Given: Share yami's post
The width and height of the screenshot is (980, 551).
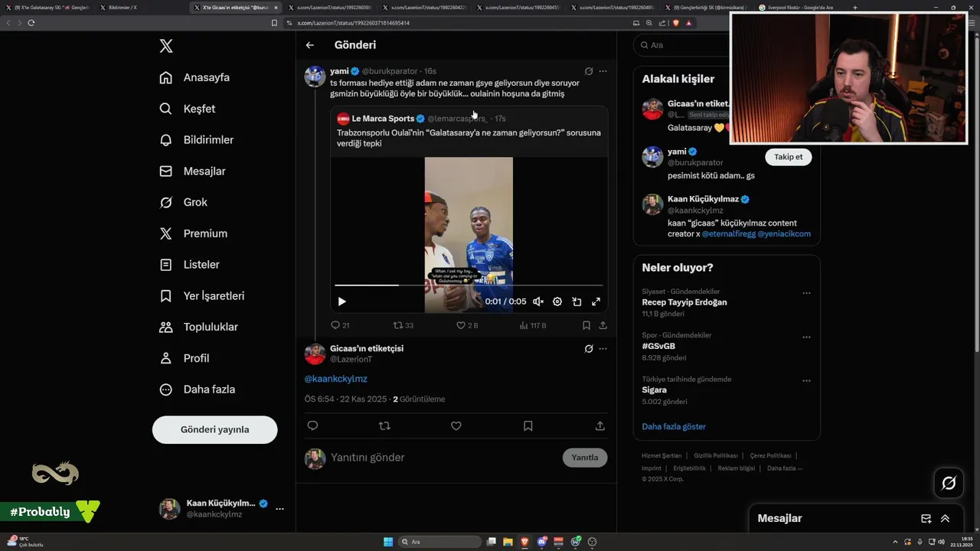Looking at the screenshot, I should click(603, 325).
